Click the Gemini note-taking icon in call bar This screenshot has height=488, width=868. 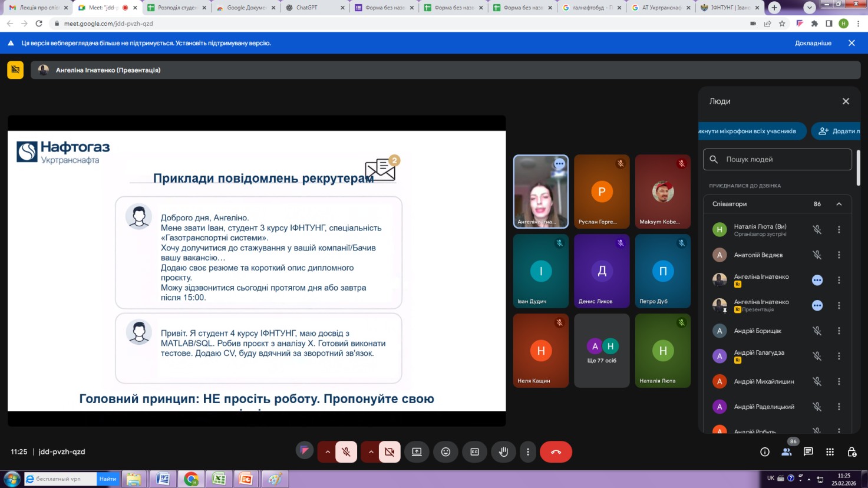(305, 451)
